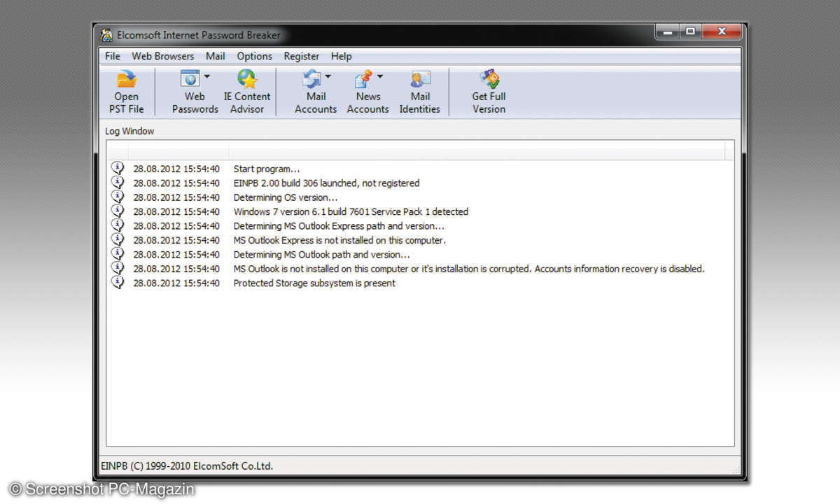Click info icon beside 'MS Outlook Express is not installed' entry

[118, 239]
